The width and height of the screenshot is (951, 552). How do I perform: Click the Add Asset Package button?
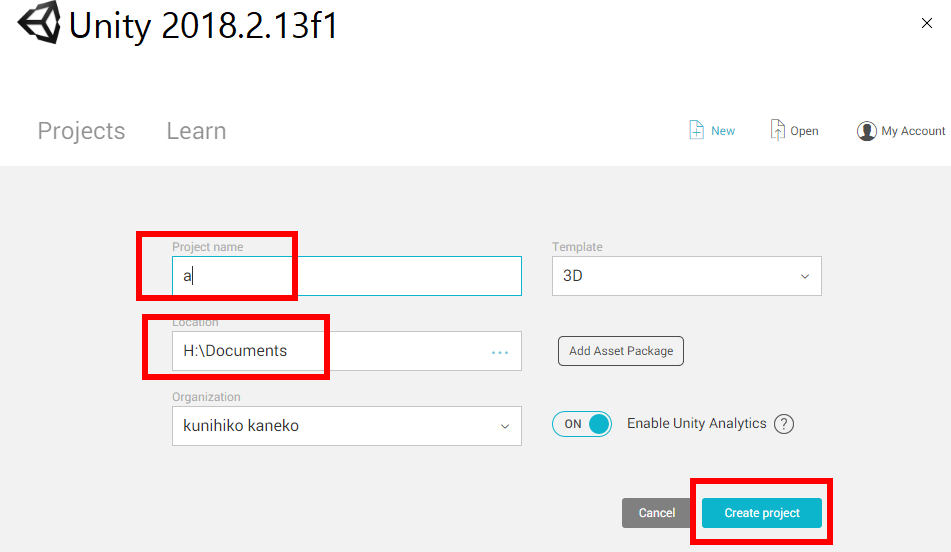(x=621, y=351)
